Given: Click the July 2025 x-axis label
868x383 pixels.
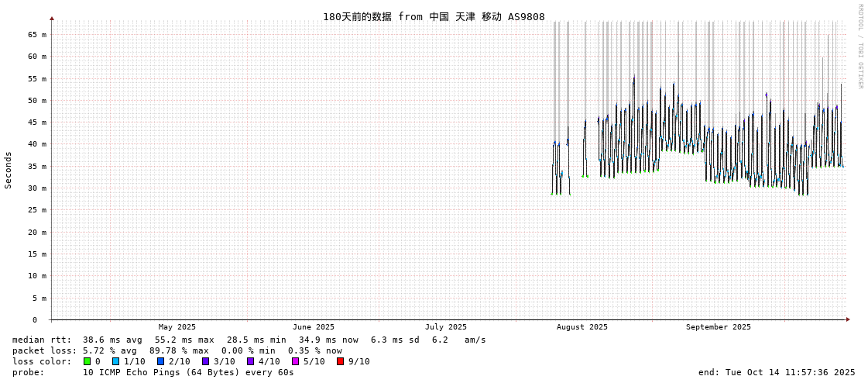Looking at the screenshot, I should click(x=446, y=327).
